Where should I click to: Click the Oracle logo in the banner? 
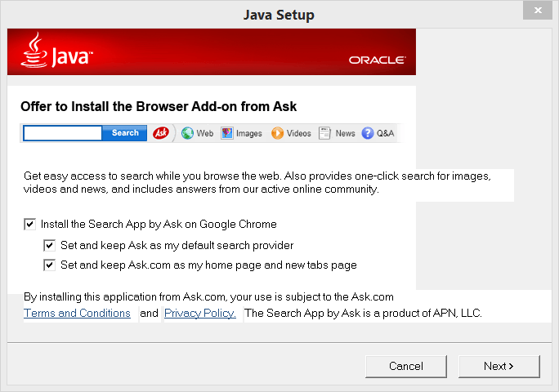click(x=377, y=60)
